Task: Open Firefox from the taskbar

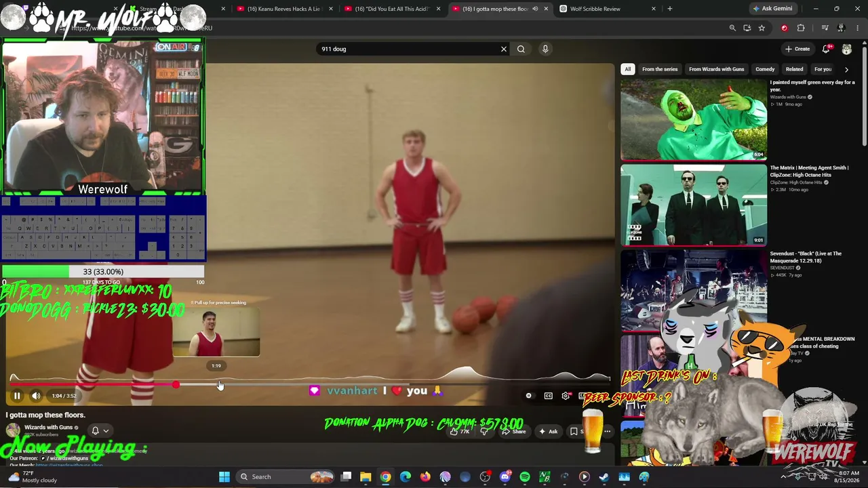Action: tap(425, 476)
